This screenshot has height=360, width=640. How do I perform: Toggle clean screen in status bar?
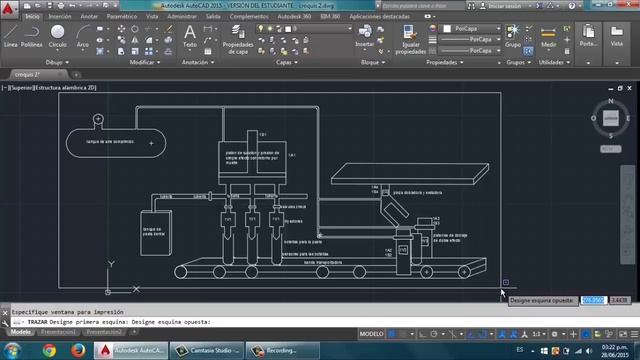point(623,334)
